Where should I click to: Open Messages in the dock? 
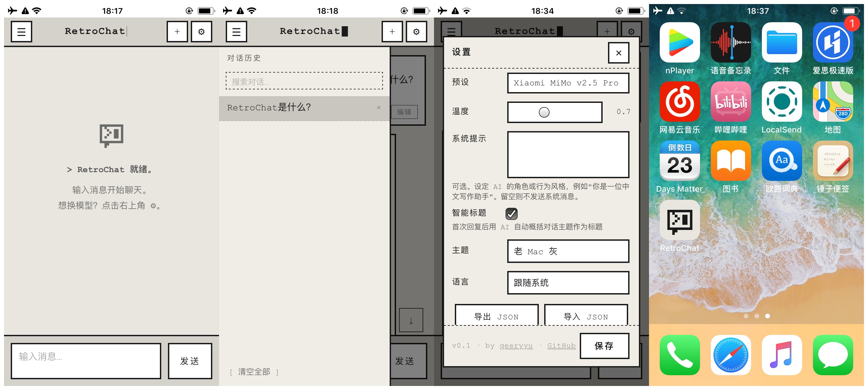click(833, 355)
